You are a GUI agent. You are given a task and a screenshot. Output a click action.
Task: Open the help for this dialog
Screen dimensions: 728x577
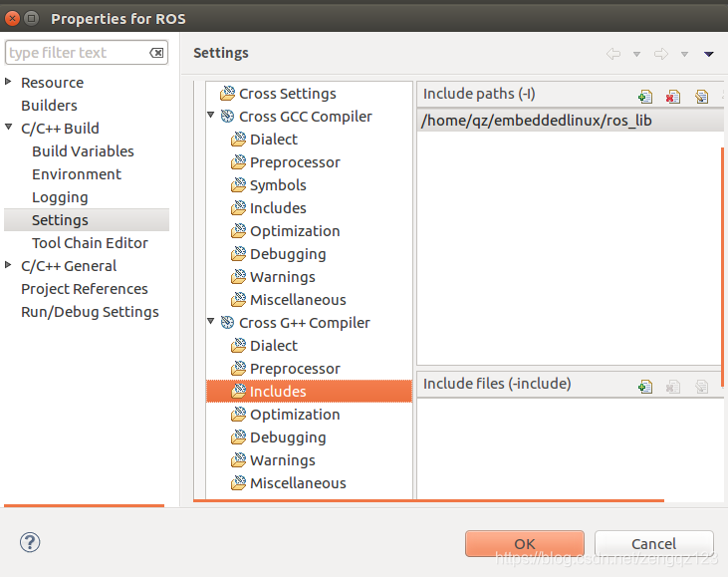click(x=30, y=542)
